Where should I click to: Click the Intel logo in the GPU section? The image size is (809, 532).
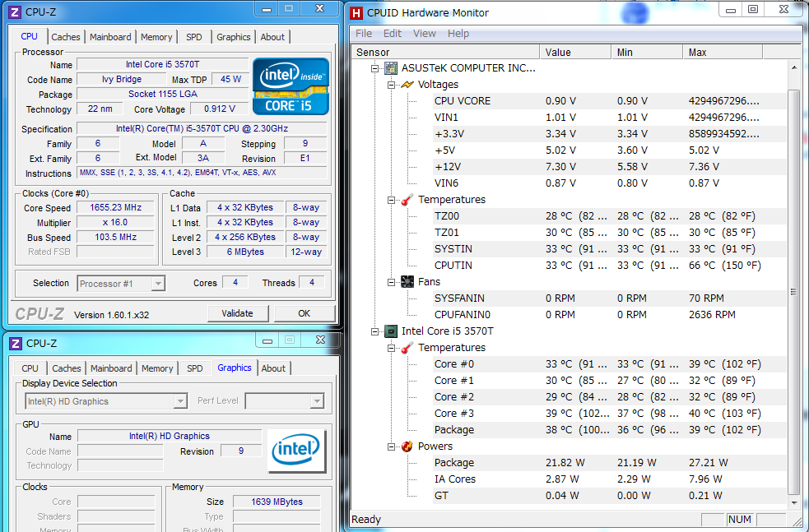(x=296, y=451)
